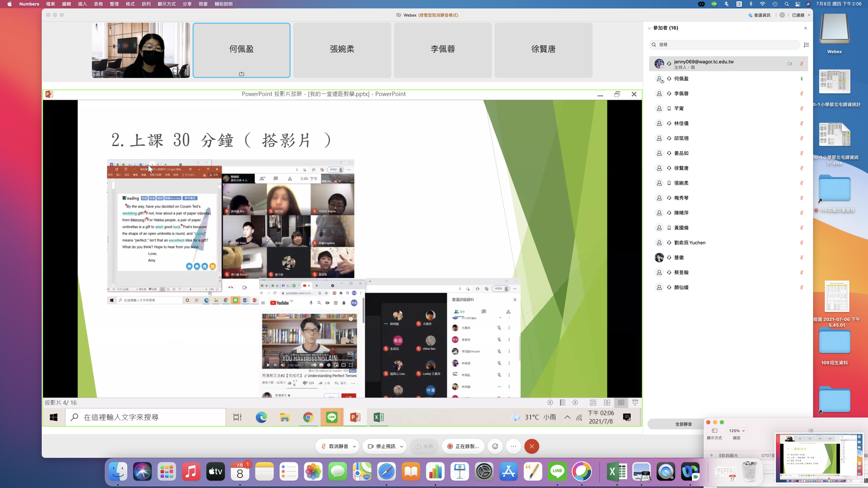Expand video options arrow next to 停止視訊
This screenshot has height=488, width=868.
coord(401,446)
